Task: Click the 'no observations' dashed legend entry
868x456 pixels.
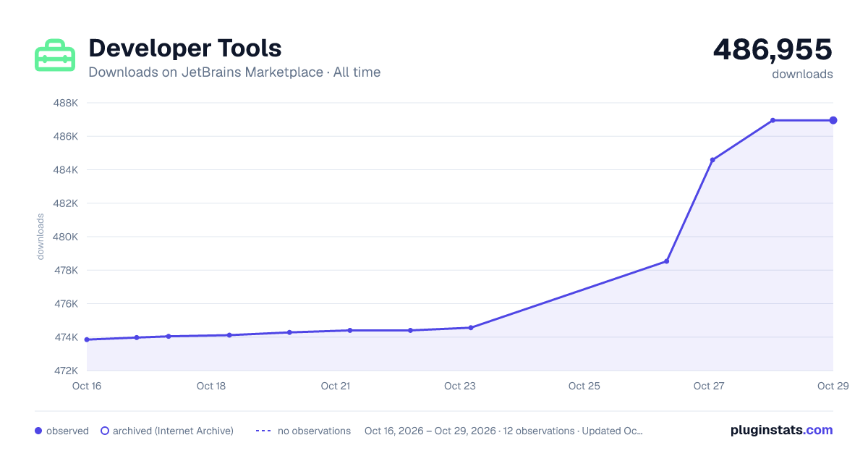Action: 303,431
